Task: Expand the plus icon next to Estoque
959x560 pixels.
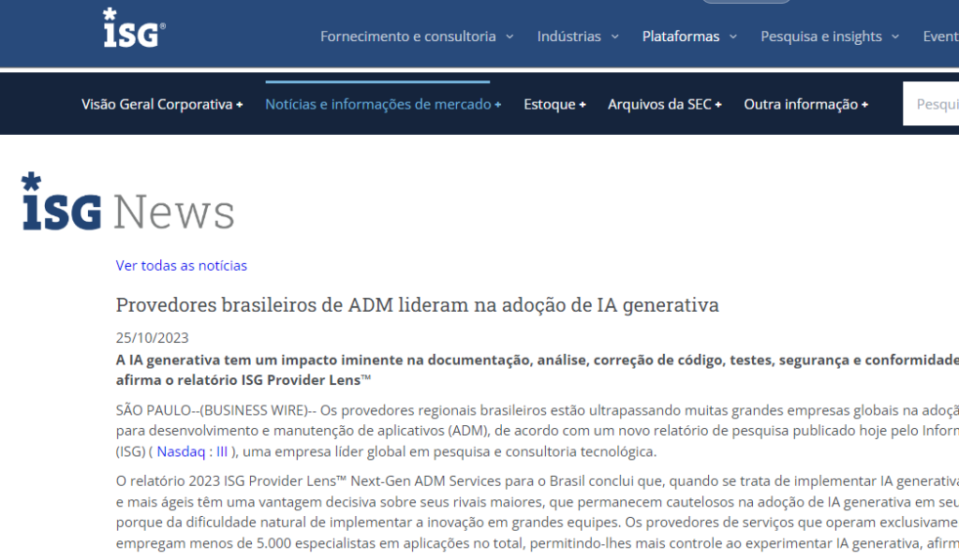Action: pyautogui.click(x=583, y=105)
